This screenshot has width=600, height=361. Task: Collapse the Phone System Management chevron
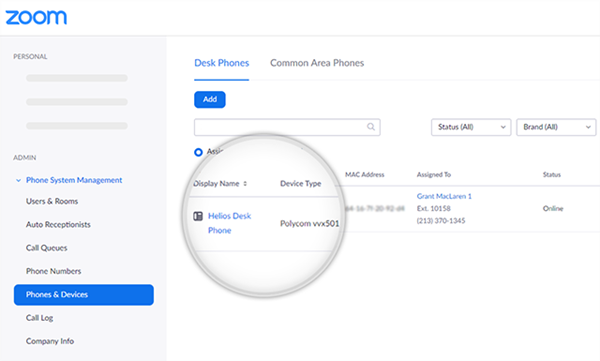pyautogui.click(x=18, y=180)
